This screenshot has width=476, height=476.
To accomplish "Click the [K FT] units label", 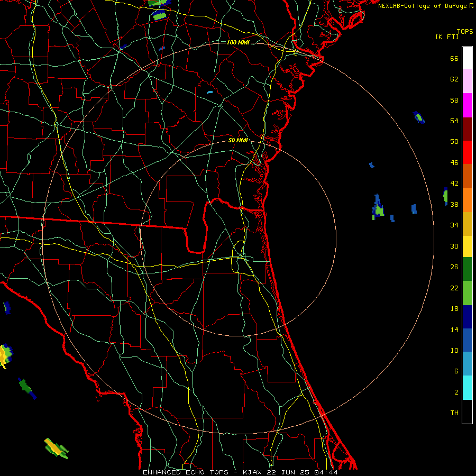I will [447, 37].
